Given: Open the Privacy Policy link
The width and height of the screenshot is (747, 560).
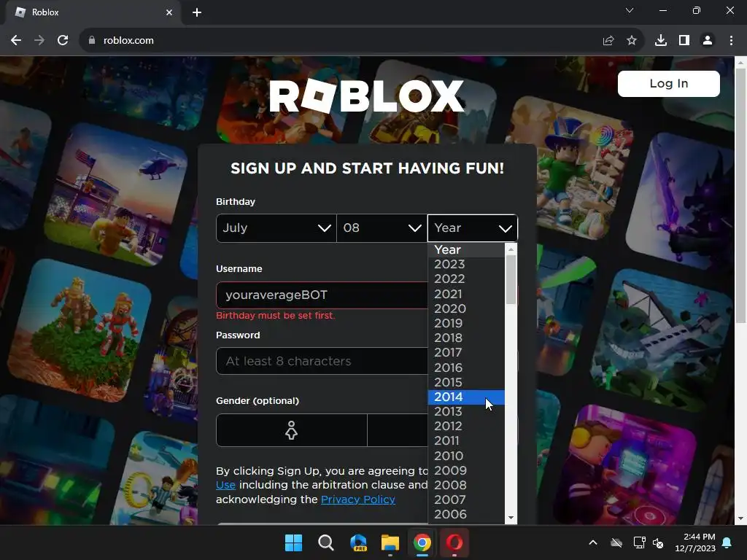Looking at the screenshot, I should pyautogui.click(x=357, y=499).
